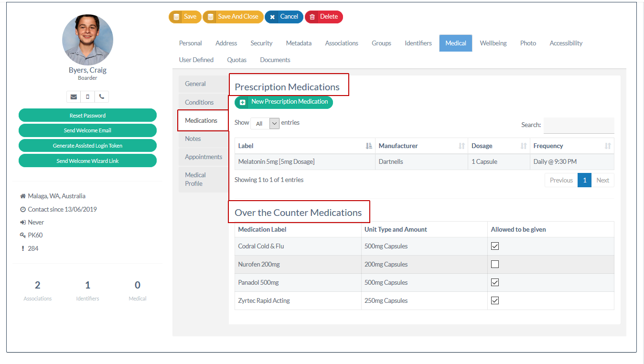Click the Dosage column sort arrows
Screen dimensions: 644x364
coord(524,146)
